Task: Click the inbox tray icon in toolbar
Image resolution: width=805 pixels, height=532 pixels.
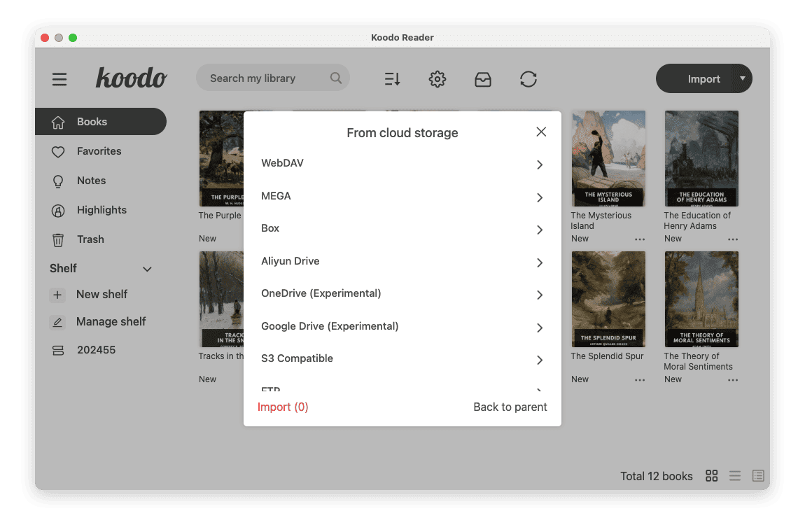Action: (x=483, y=79)
